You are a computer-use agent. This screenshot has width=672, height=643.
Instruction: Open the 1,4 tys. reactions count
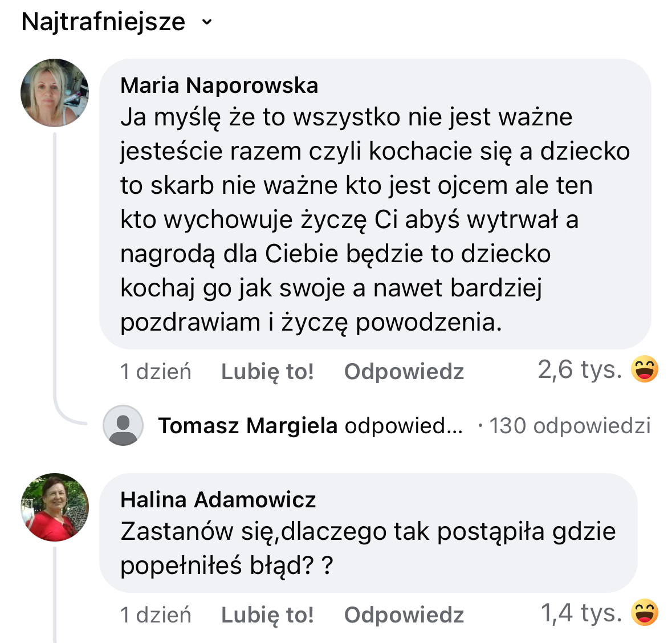581,613
